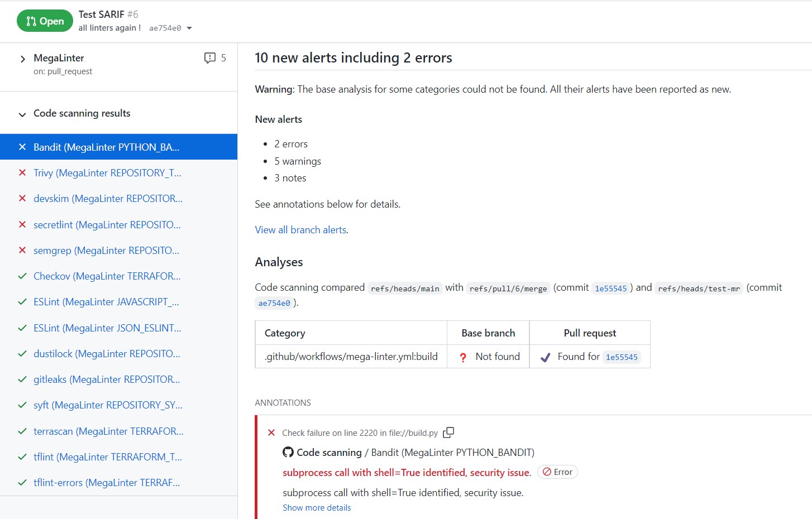The height and width of the screenshot is (519, 812).
Task: Expand Show more details for Bandit alert
Action: click(317, 508)
